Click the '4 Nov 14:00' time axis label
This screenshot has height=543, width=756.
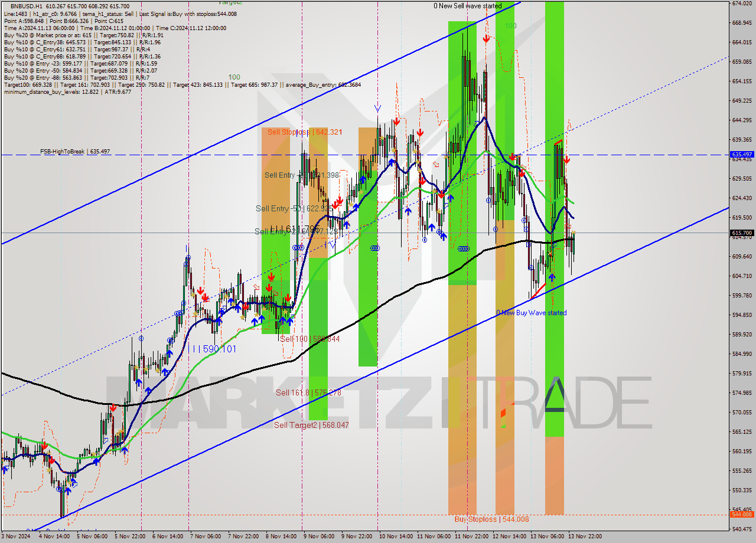click(56, 537)
